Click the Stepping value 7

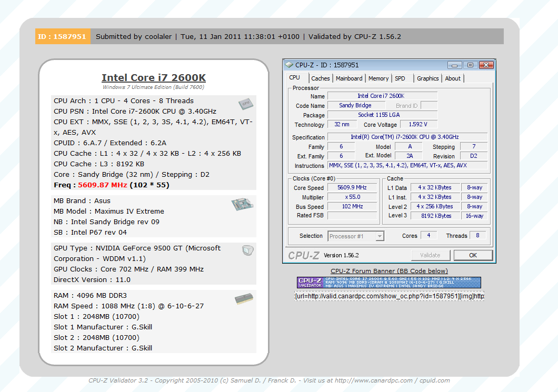point(474,146)
